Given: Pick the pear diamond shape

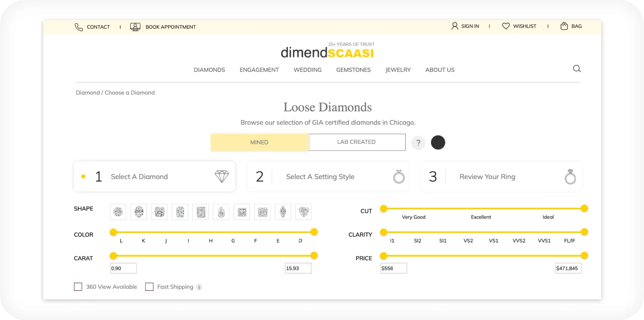Looking at the screenshot, I should pos(221,212).
